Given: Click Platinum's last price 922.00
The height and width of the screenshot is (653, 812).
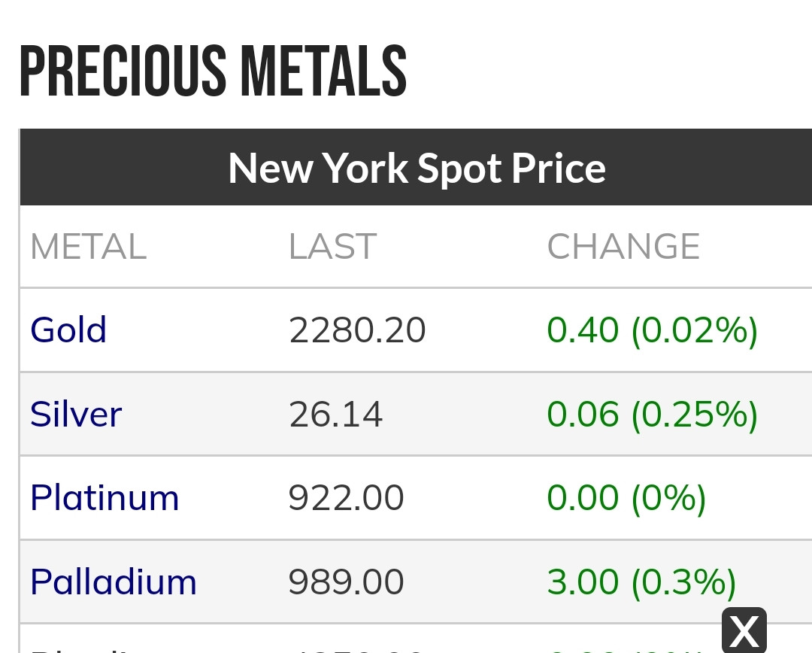Looking at the screenshot, I should click(x=347, y=499).
